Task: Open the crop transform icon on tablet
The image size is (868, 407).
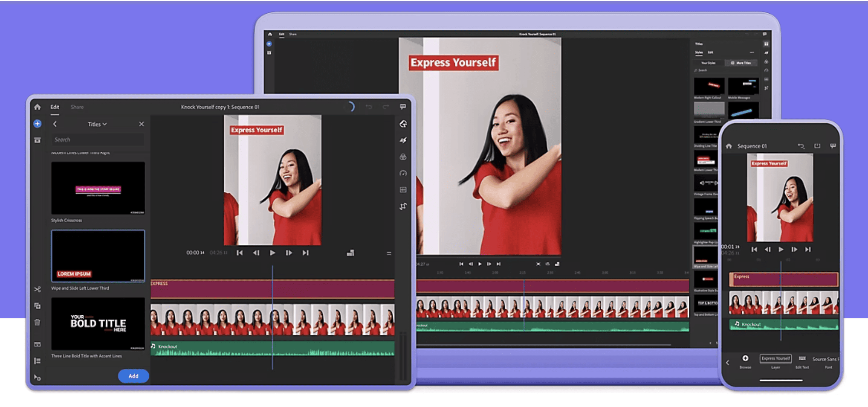Action: 403,206
